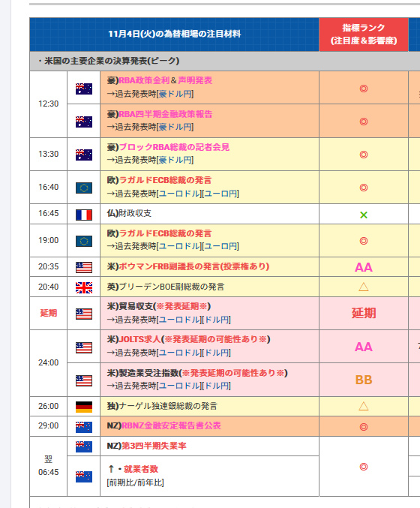The image size is (420, 508).
Task: Click double-circle rank in 16:40 row
Action: pyautogui.click(x=364, y=188)
